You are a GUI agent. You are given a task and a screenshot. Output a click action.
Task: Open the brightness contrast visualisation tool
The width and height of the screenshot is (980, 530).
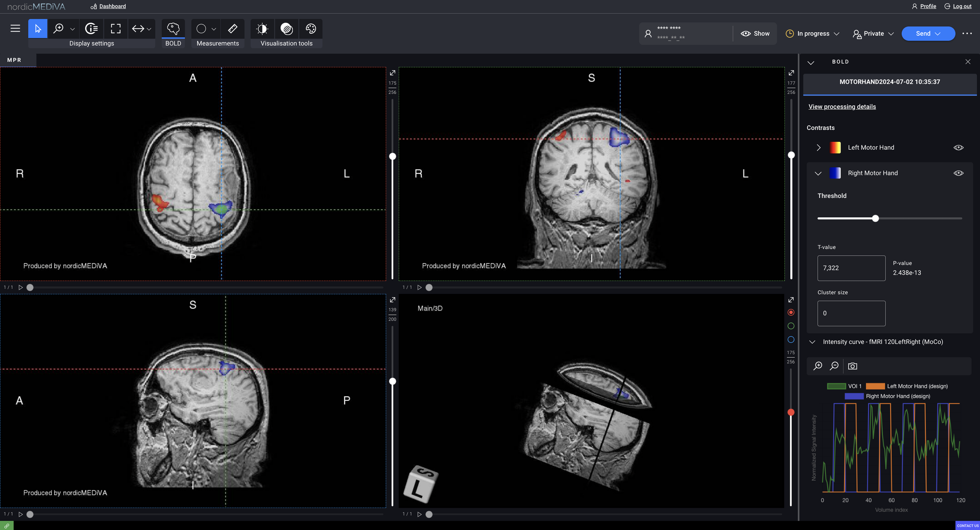[262, 29]
